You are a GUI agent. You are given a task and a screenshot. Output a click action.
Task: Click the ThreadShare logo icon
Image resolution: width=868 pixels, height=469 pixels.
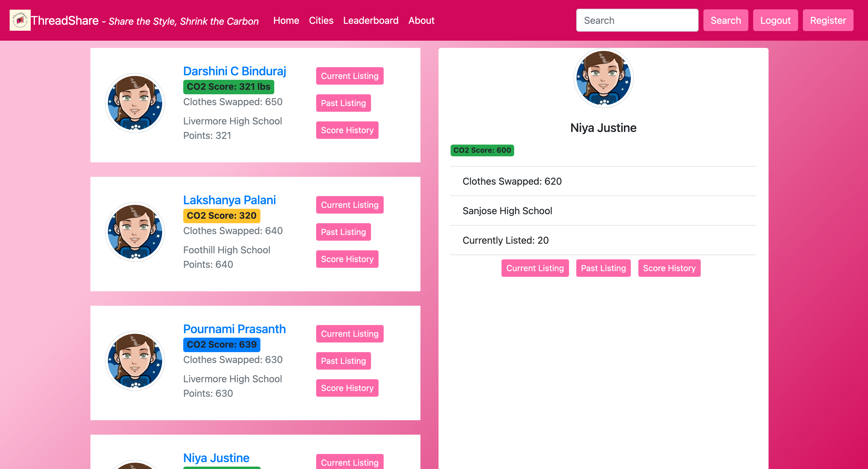click(20, 20)
